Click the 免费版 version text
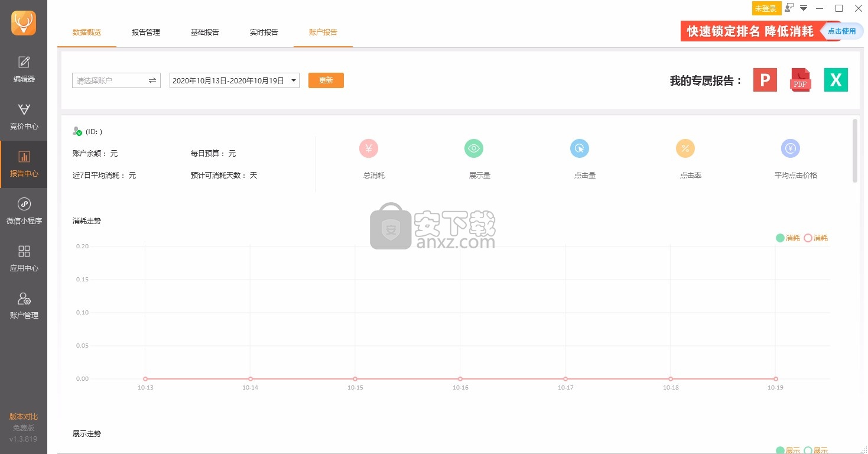 pos(24,428)
